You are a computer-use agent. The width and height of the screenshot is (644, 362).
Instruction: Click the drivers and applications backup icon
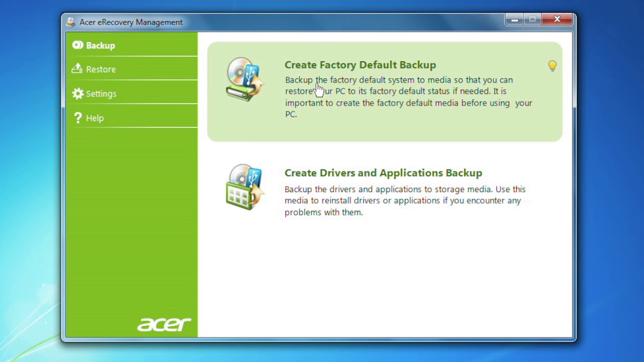click(x=245, y=187)
